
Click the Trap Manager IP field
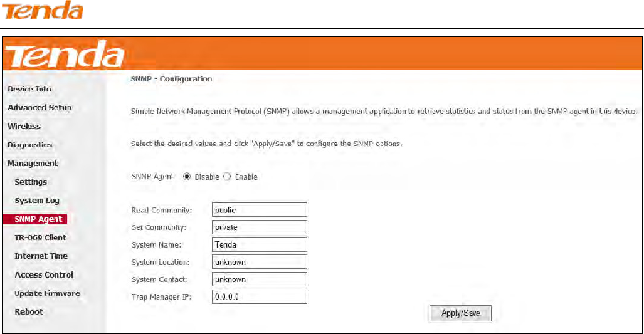[259, 296]
